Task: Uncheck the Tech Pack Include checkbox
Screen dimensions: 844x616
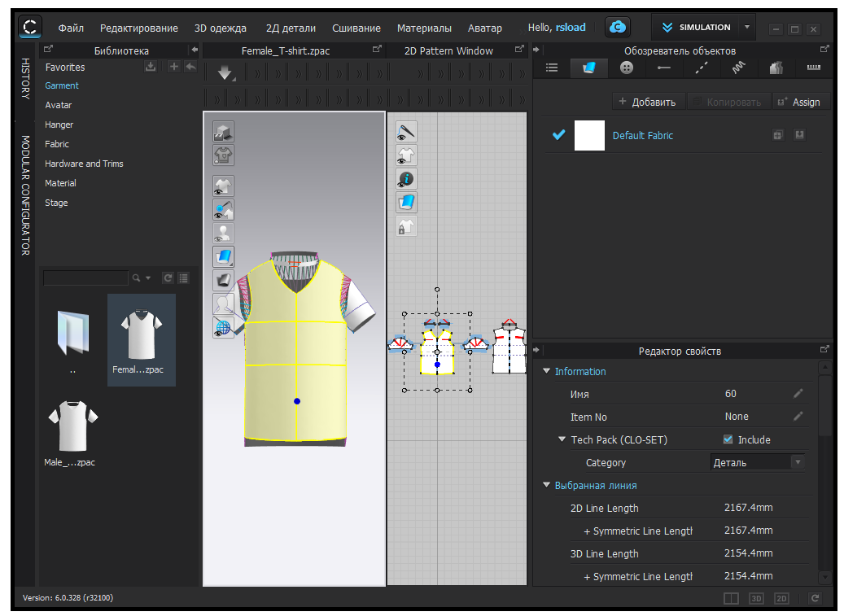Action: pyautogui.click(x=728, y=439)
